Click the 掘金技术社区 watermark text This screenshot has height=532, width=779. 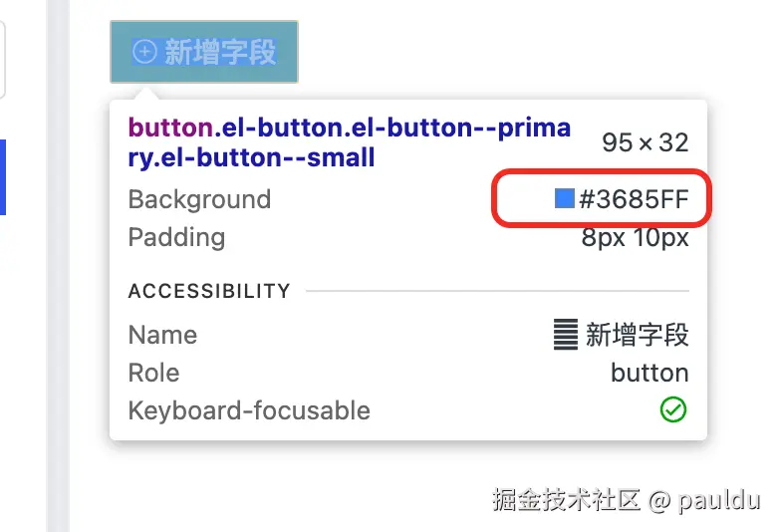click(x=566, y=499)
